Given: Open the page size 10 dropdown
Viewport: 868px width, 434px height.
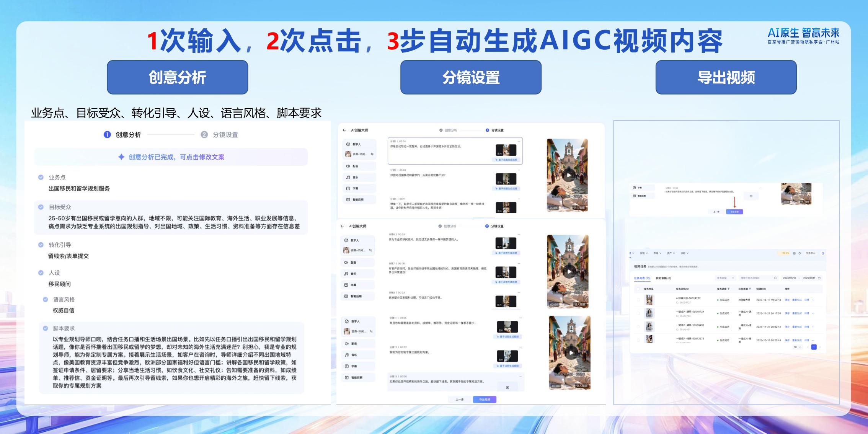Looking at the screenshot, I should [x=797, y=347].
